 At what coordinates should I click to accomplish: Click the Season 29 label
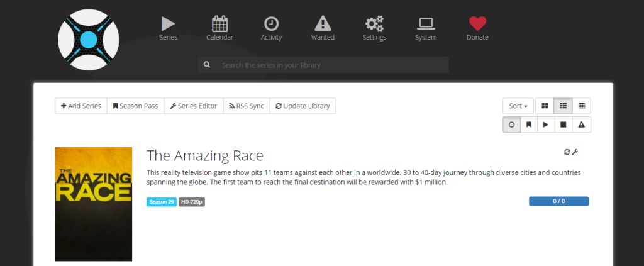[x=162, y=202]
